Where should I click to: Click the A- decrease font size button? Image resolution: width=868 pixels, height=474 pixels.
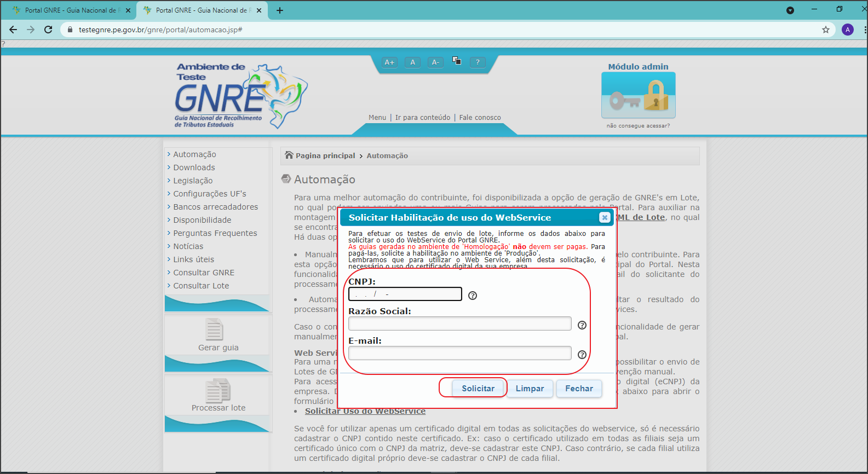tap(435, 62)
